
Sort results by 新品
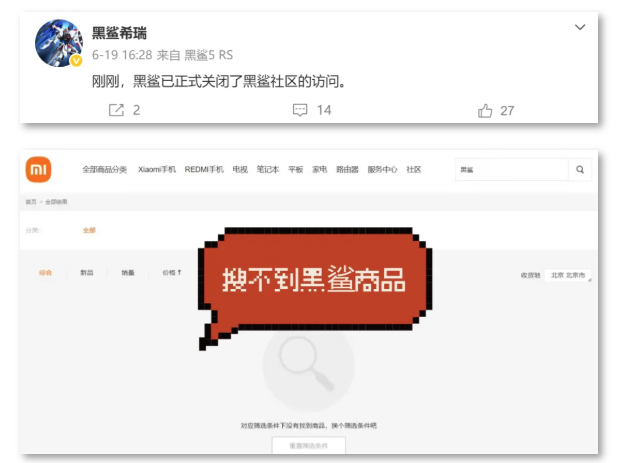pyautogui.click(x=87, y=272)
